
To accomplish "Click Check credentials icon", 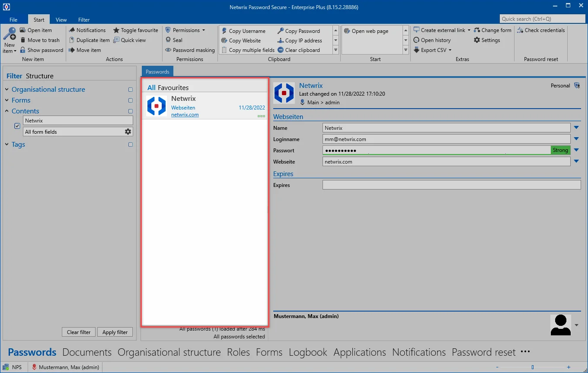I will pos(520,30).
